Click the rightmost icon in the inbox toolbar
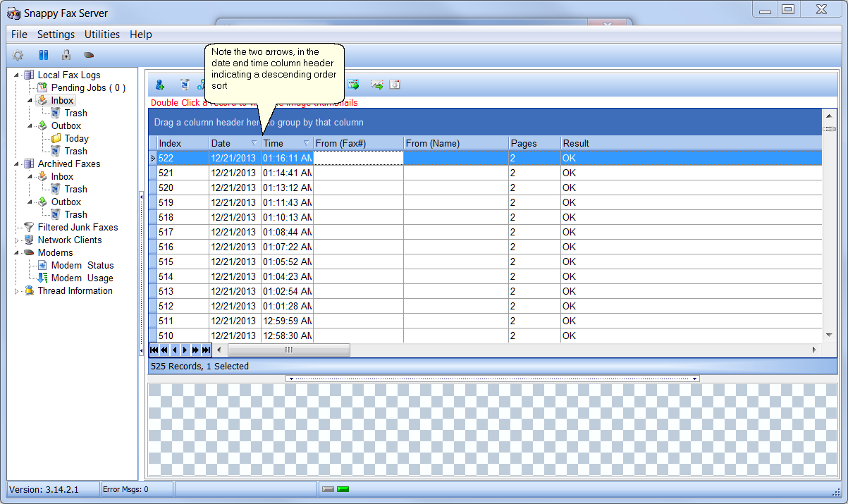 (x=395, y=85)
